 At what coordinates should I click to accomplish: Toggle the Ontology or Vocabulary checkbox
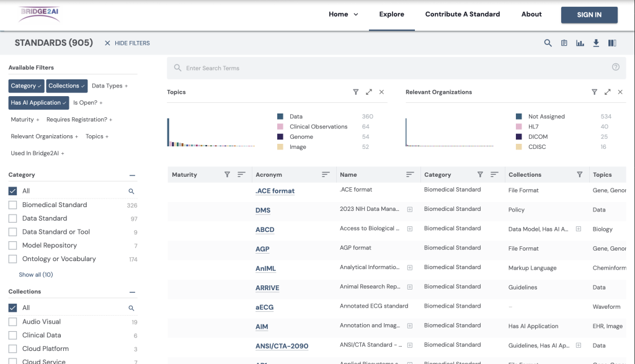(13, 259)
